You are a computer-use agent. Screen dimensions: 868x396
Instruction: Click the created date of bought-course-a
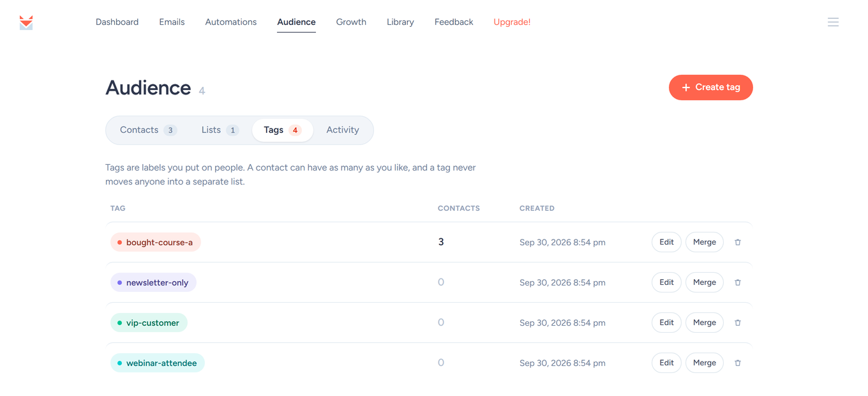pos(562,242)
